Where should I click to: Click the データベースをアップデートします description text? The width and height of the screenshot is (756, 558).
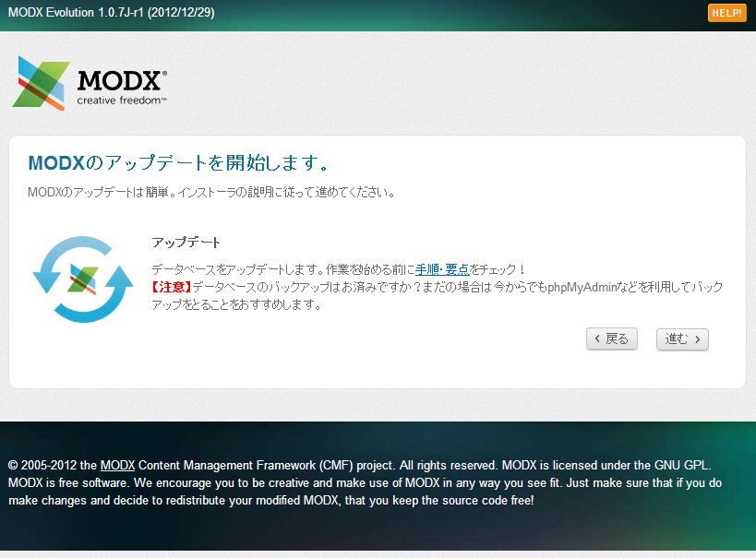pyautogui.click(x=240, y=269)
